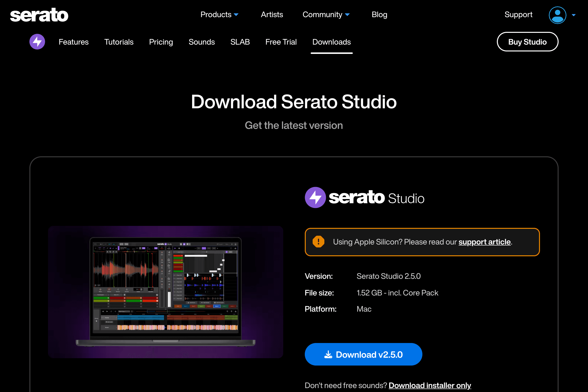Click the Serato logo in header

pos(39,15)
